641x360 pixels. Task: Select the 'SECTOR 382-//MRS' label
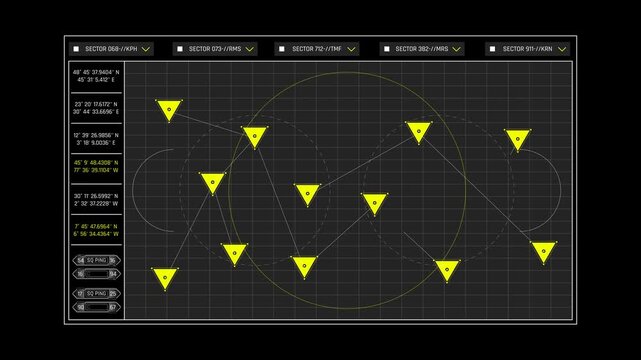[x=422, y=49]
